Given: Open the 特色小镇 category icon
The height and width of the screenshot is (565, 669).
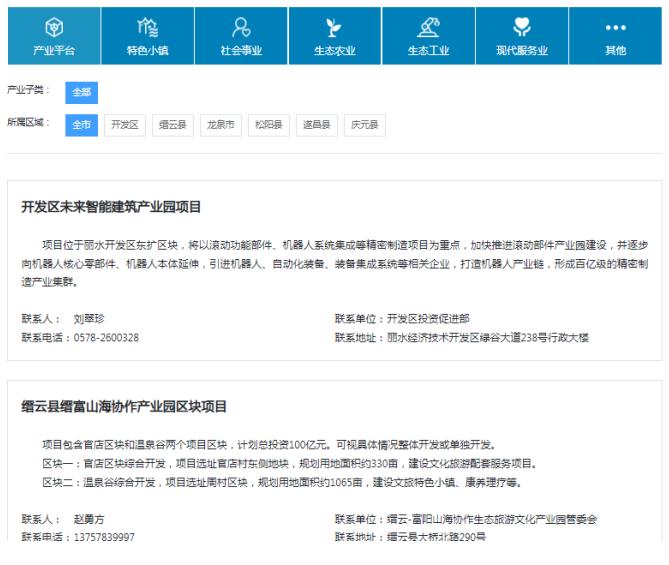Looking at the screenshot, I should coord(147,26).
